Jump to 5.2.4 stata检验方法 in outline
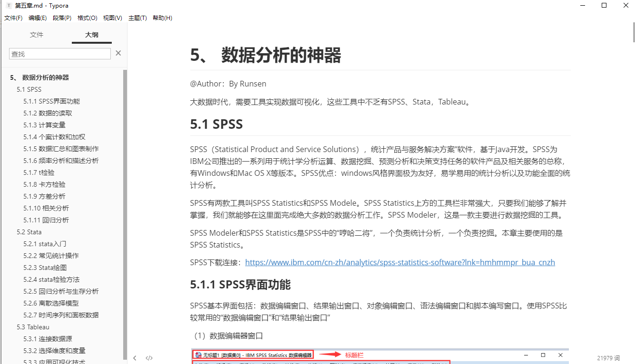This screenshot has width=635, height=364. coord(51,279)
